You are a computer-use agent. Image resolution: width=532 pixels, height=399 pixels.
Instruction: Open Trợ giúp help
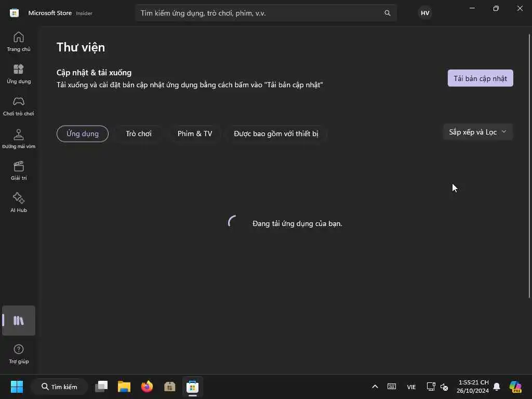[19, 354]
